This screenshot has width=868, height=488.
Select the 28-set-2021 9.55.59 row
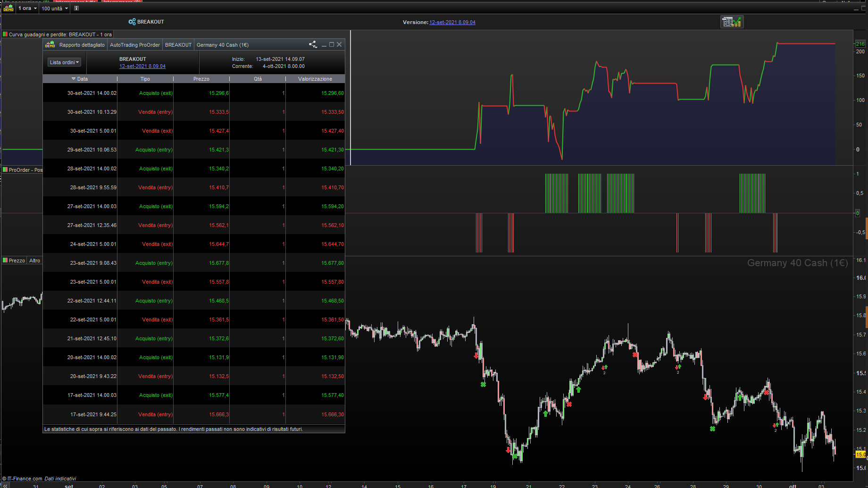pos(194,187)
